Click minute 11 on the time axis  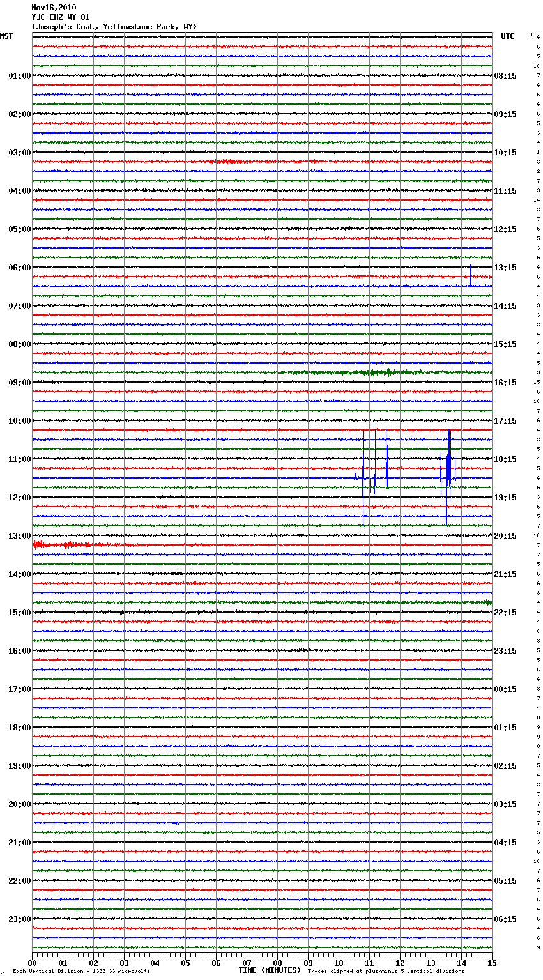[369, 963]
